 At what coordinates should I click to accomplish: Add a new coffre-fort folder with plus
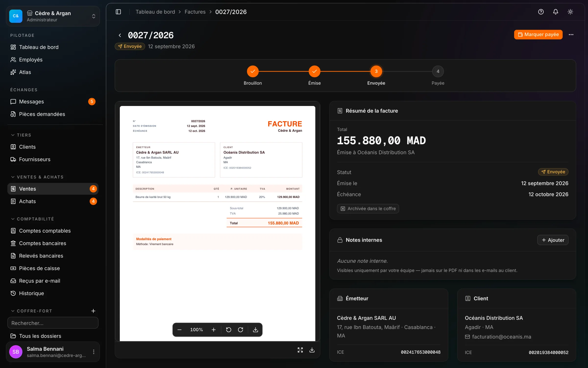point(93,311)
